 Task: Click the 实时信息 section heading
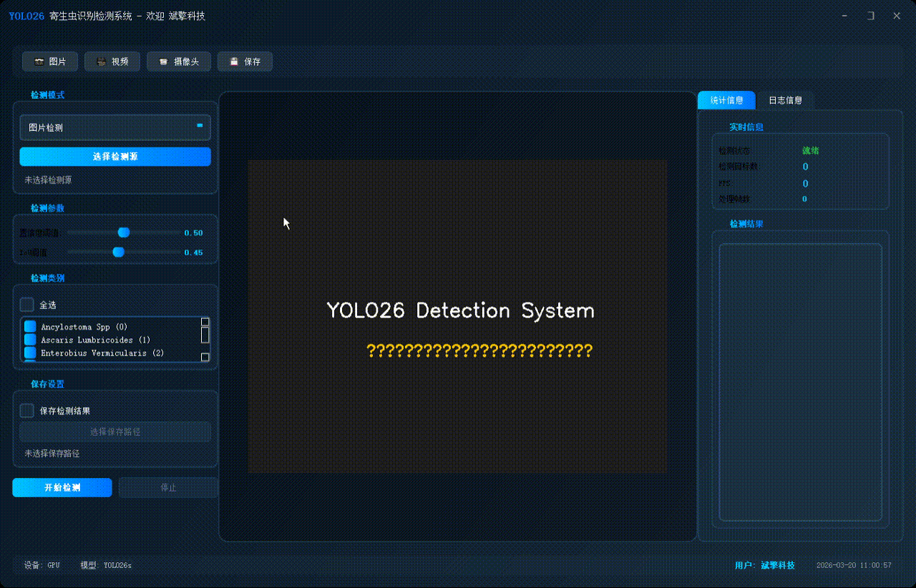(x=746, y=127)
